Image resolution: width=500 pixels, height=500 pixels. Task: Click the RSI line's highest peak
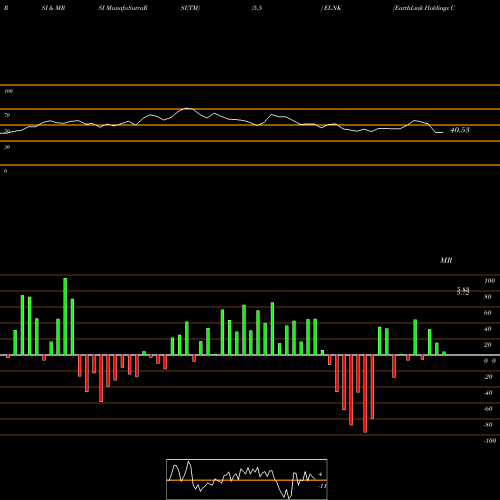(187, 108)
